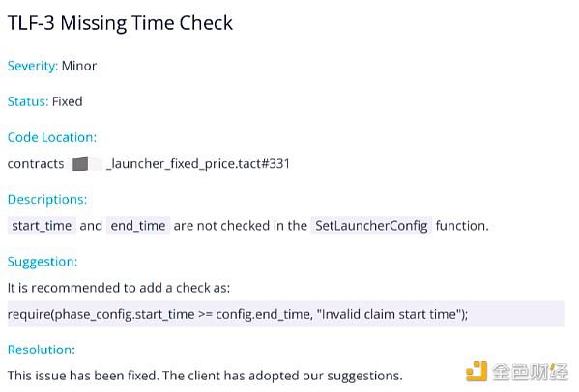Click the Code Location label
Viewport: 579px width, 392px height.
click(52, 137)
